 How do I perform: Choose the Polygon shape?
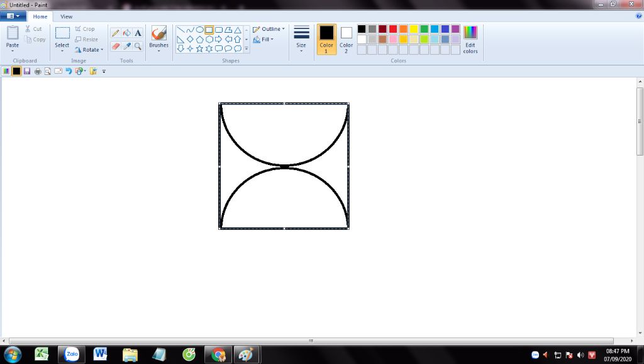pyautogui.click(x=228, y=30)
